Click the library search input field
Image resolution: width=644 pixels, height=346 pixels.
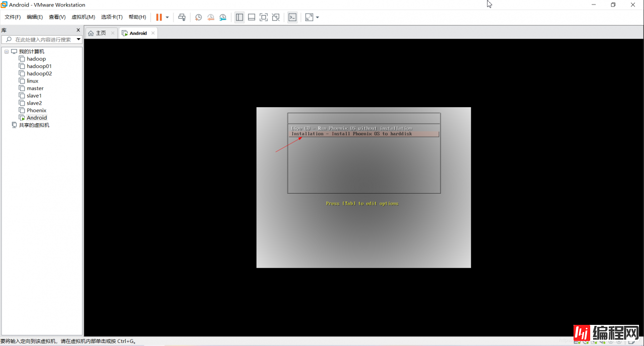pyautogui.click(x=43, y=39)
